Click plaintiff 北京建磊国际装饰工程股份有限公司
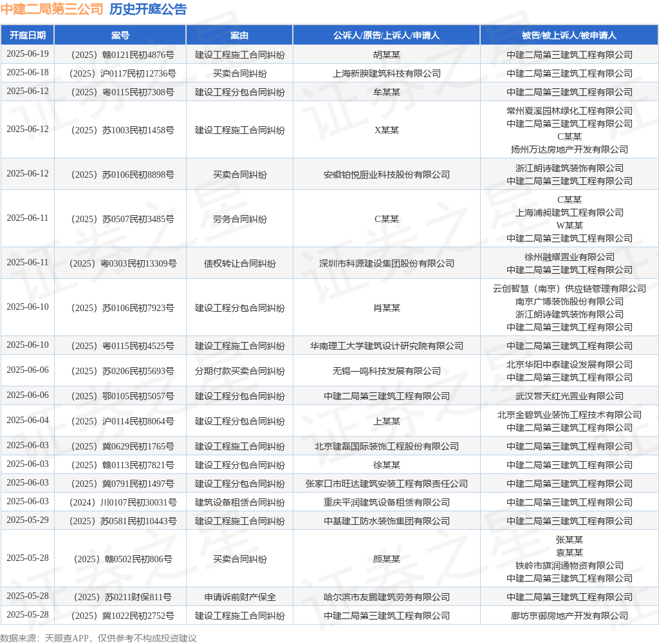This screenshot has width=659, height=644. tap(387, 446)
